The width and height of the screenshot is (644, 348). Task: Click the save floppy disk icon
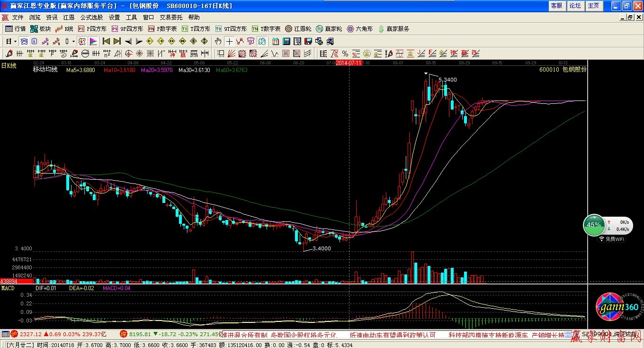(309, 41)
